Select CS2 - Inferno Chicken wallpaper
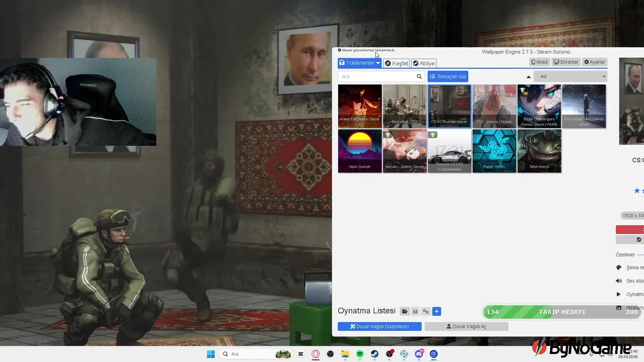Viewport: 644px width, 362px height. (x=494, y=106)
